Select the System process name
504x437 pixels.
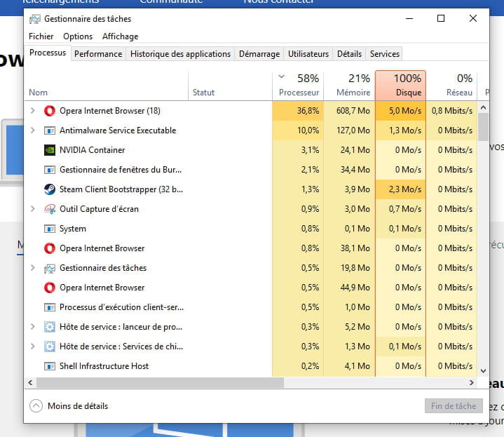pyautogui.click(x=73, y=229)
